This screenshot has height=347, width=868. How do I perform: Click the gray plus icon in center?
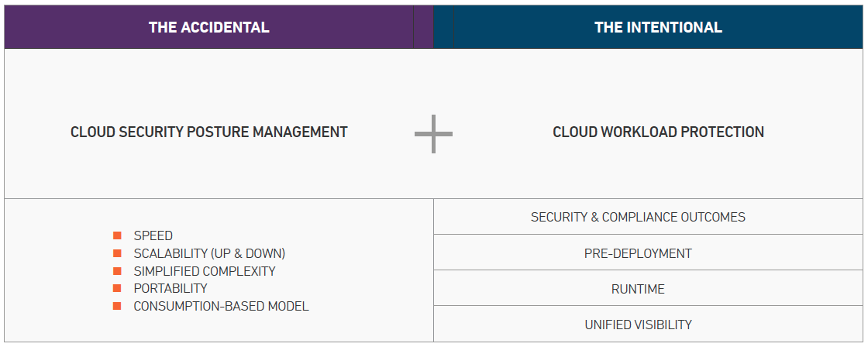433,134
